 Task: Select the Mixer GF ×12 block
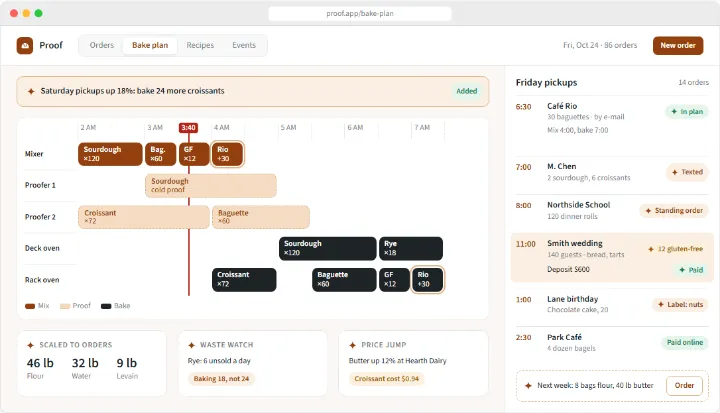[194, 154]
